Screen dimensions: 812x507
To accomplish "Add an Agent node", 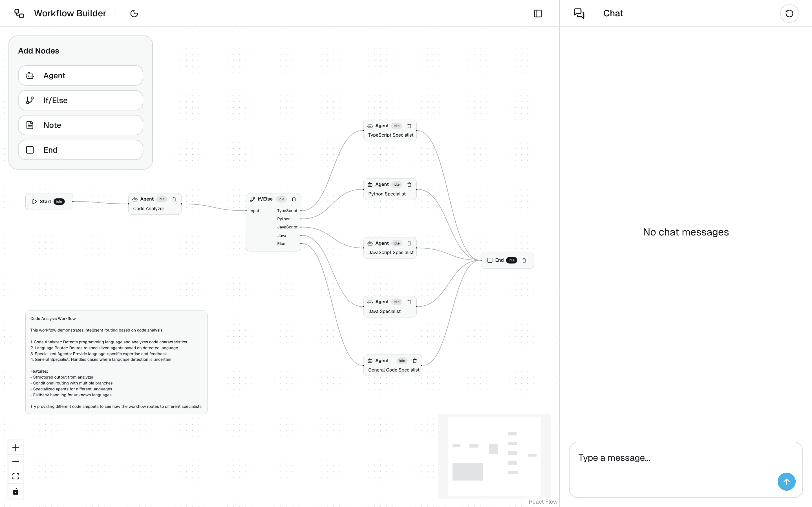I will pyautogui.click(x=81, y=75).
